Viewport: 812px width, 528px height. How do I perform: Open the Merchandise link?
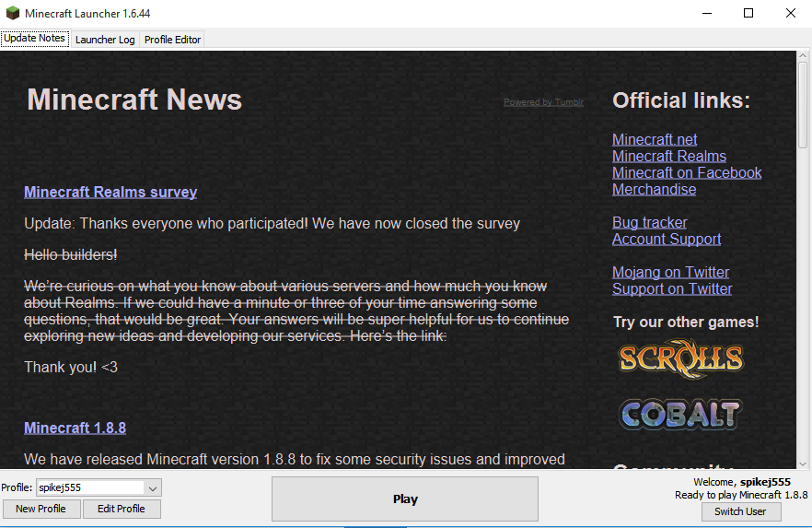point(654,189)
